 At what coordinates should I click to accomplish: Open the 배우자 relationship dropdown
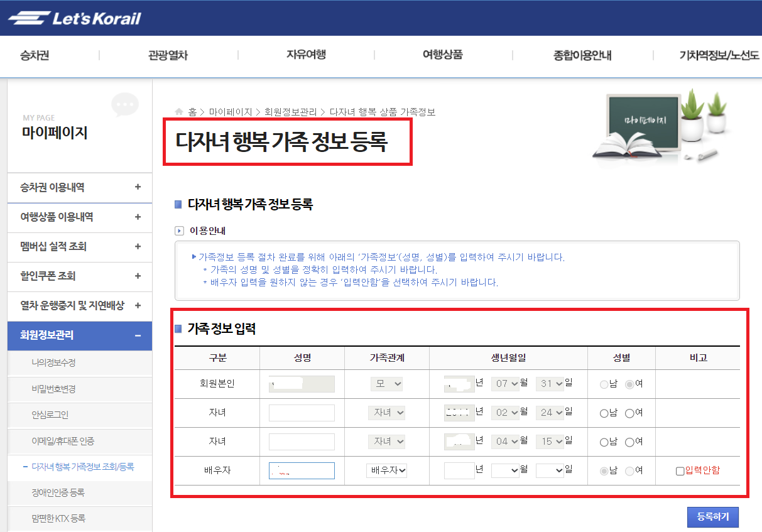pos(386,470)
